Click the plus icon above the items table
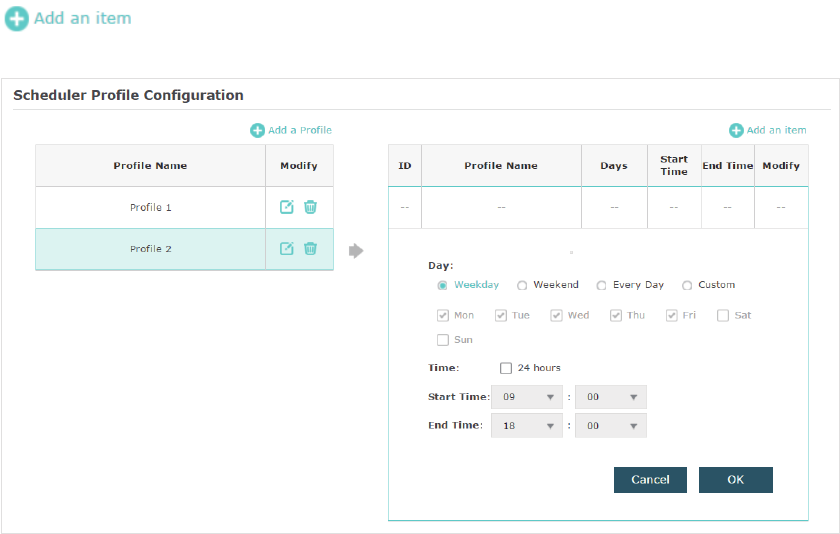This screenshot has height=534, width=840. pos(736,130)
